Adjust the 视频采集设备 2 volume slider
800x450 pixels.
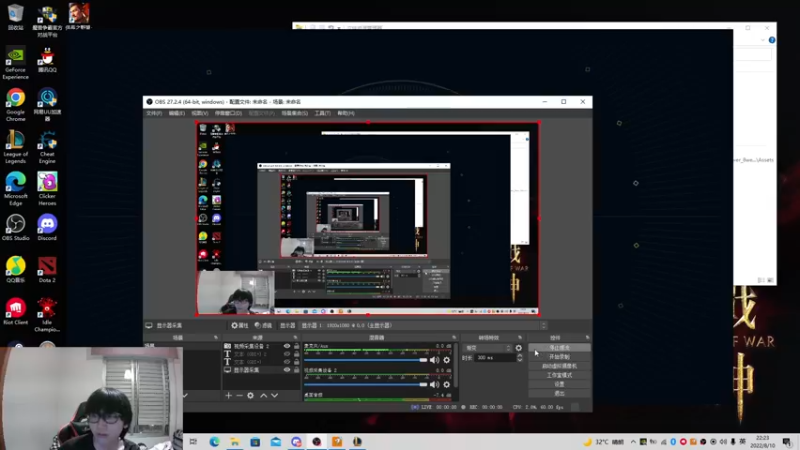pyautogui.click(x=365, y=384)
